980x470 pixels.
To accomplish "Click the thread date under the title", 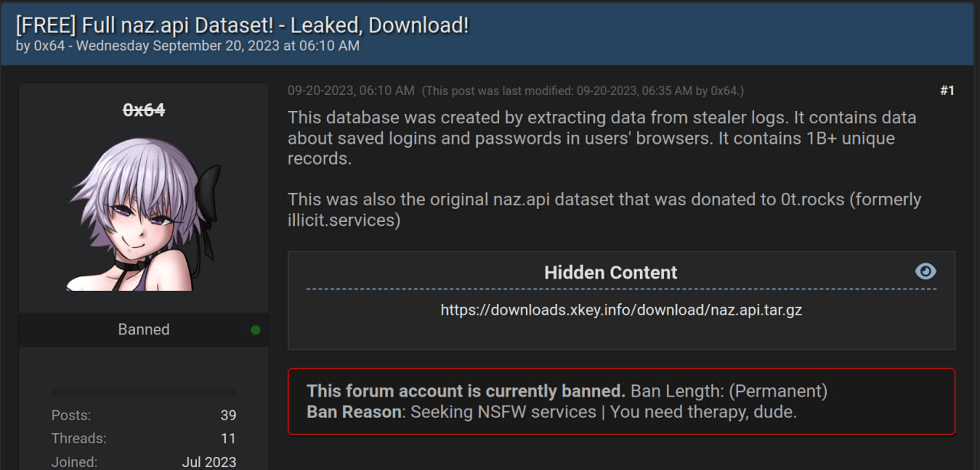I will [x=217, y=45].
